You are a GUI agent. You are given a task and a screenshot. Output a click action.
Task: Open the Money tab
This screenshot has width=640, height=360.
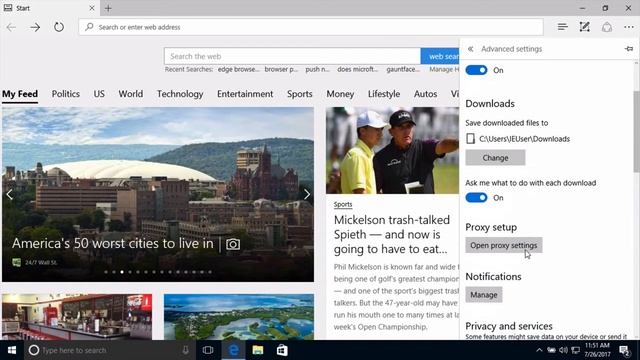coord(340,94)
